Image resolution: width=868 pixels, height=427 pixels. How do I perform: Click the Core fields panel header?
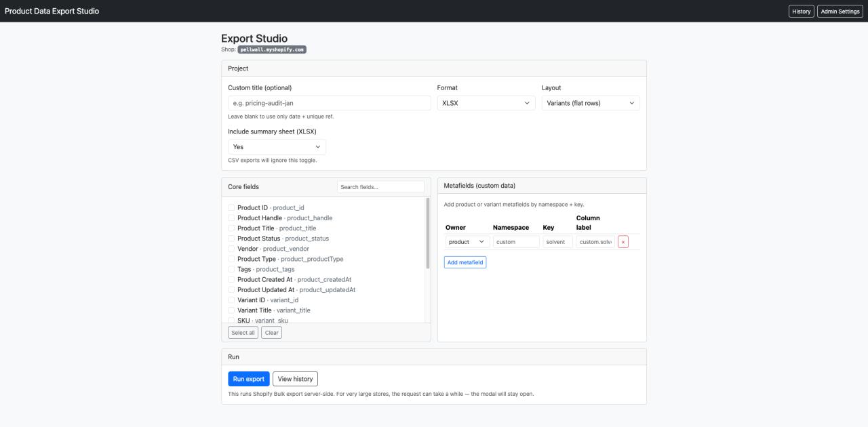pos(243,187)
